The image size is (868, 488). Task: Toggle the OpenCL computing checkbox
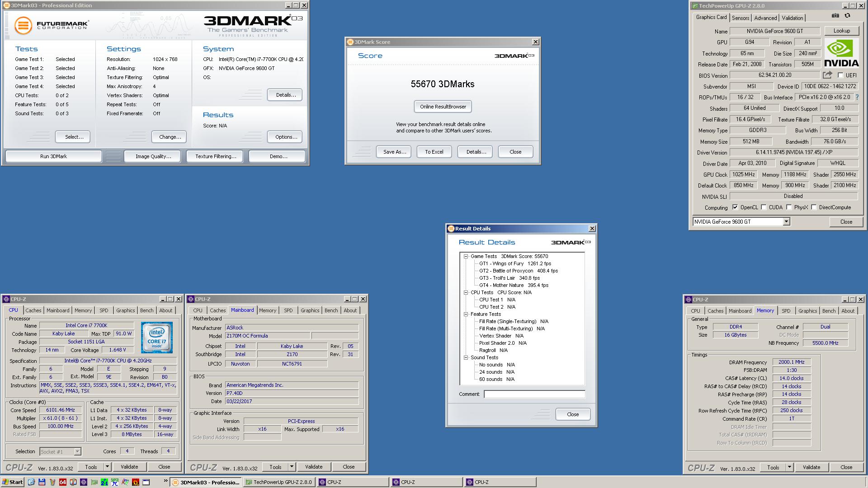pyautogui.click(x=735, y=207)
